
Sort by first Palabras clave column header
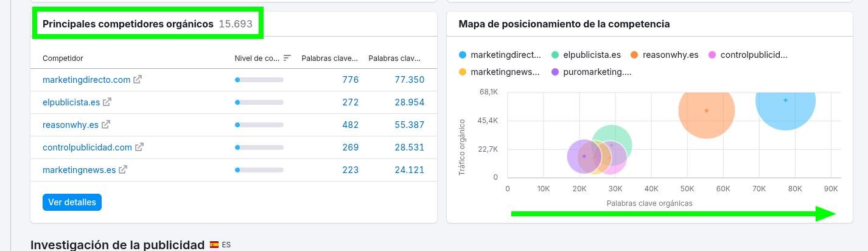pyautogui.click(x=329, y=58)
